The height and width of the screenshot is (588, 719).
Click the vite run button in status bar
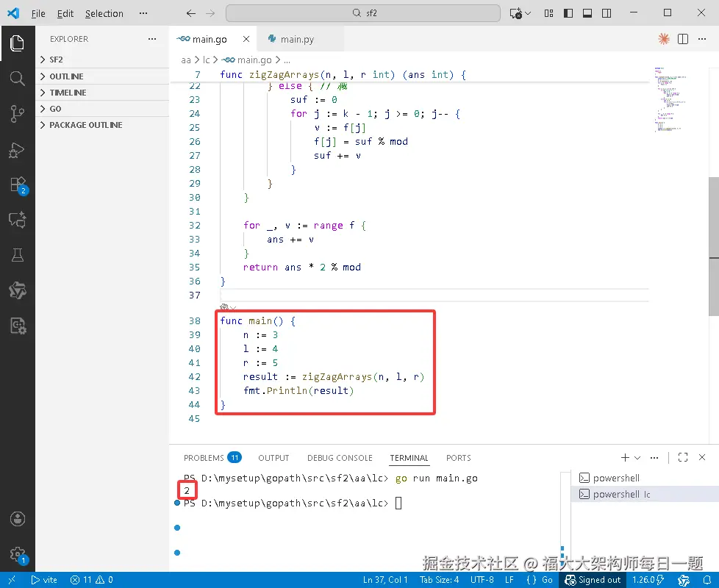pos(44,580)
